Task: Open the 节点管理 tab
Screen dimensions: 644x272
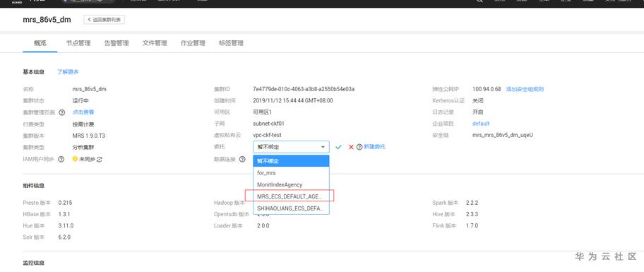Action: pos(78,43)
